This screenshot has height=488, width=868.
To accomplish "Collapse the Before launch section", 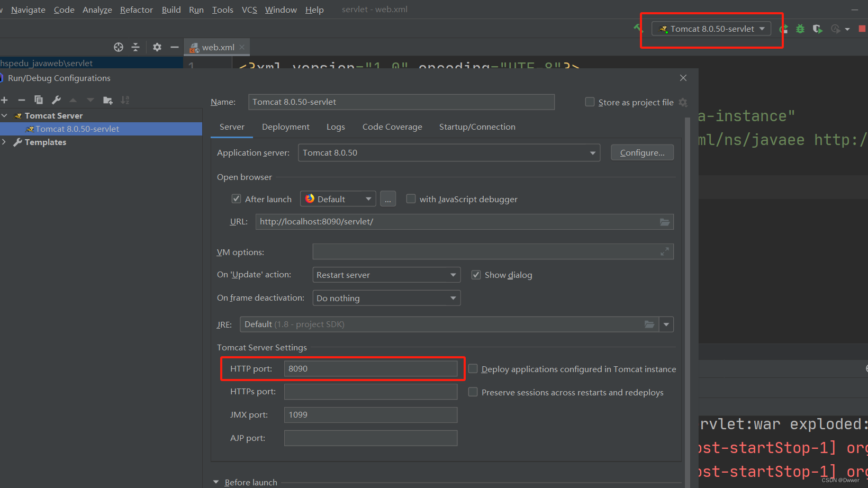I will 216,482.
